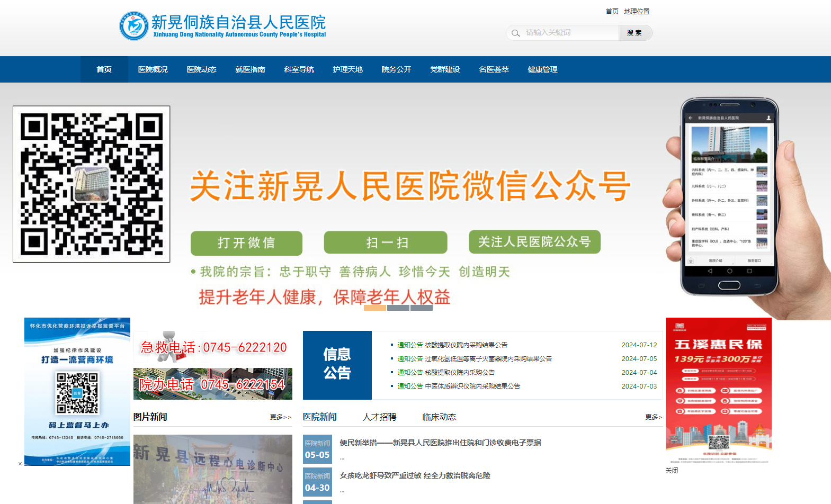
Task: Click the 打开微信 green banner button
Action: (x=246, y=243)
